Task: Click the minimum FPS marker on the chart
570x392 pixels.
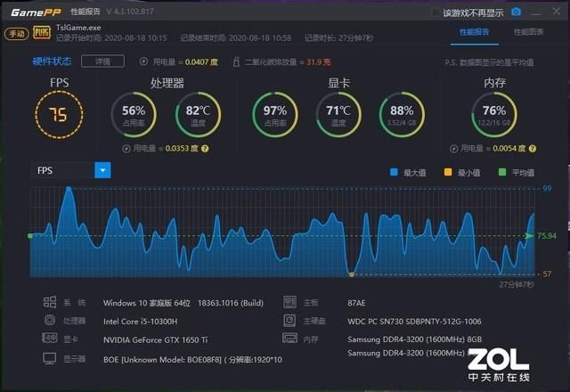Action: (x=352, y=274)
